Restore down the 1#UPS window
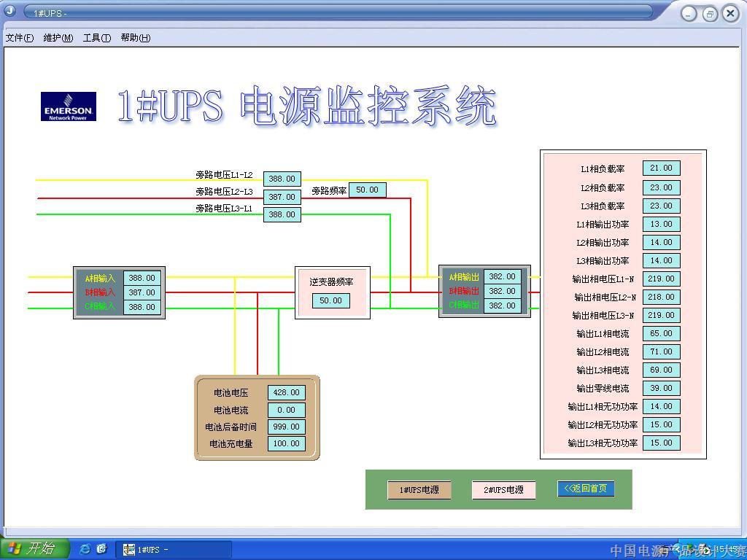The height and width of the screenshot is (560, 747). click(x=709, y=14)
